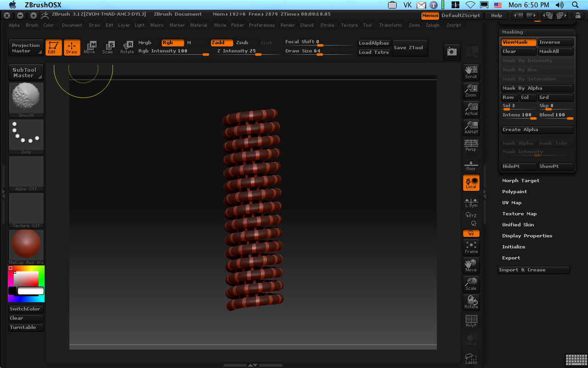Click the Turntable button
588x368 pixels.
pos(26,328)
